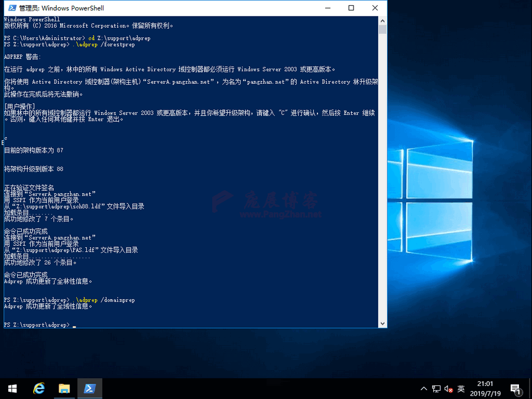
Task: Click the last 'PS Z:\support\adprep>' prompt
Action: coord(37,325)
